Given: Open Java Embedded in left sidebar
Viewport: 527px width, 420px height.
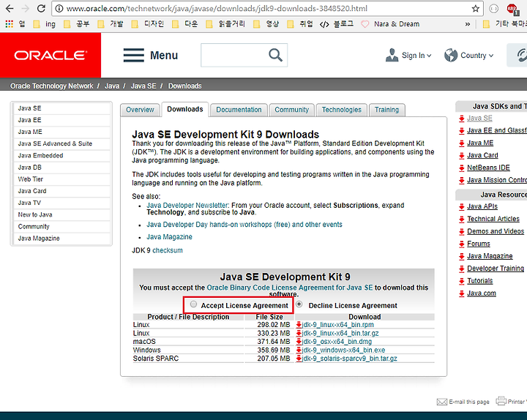Looking at the screenshot, I should (40, 156).
